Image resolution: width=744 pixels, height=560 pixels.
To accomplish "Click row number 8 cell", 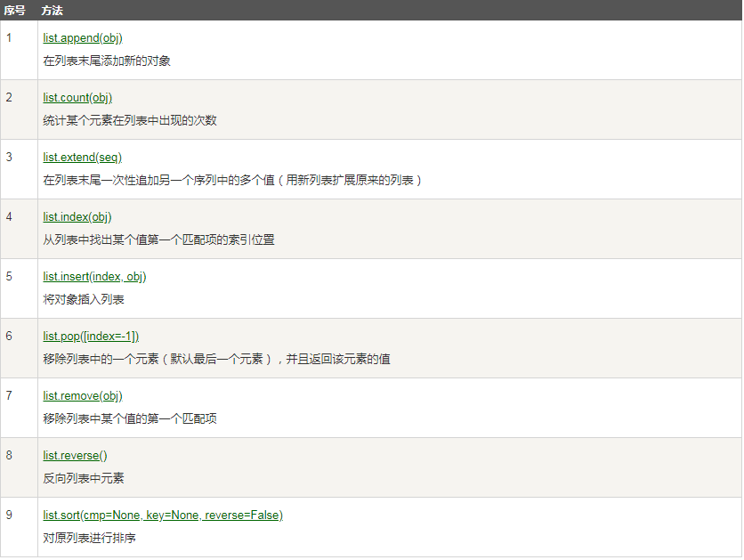I will click(19, 468).
